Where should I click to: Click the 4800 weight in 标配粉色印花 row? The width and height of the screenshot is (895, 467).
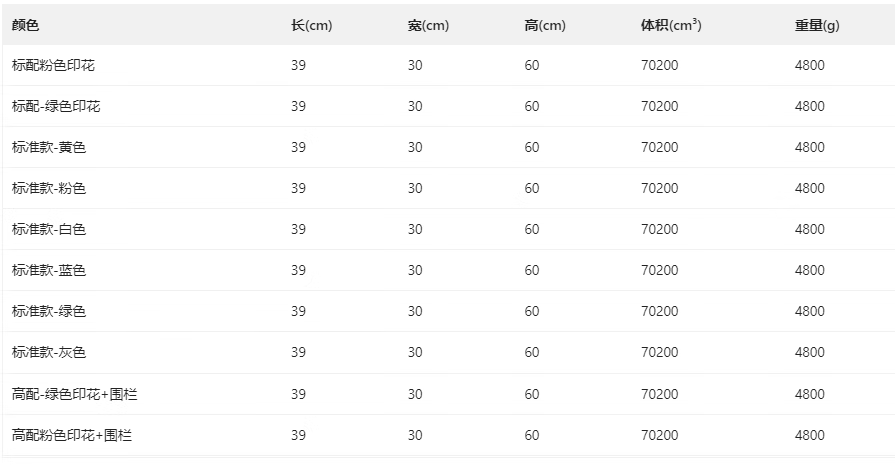(809, 65)
